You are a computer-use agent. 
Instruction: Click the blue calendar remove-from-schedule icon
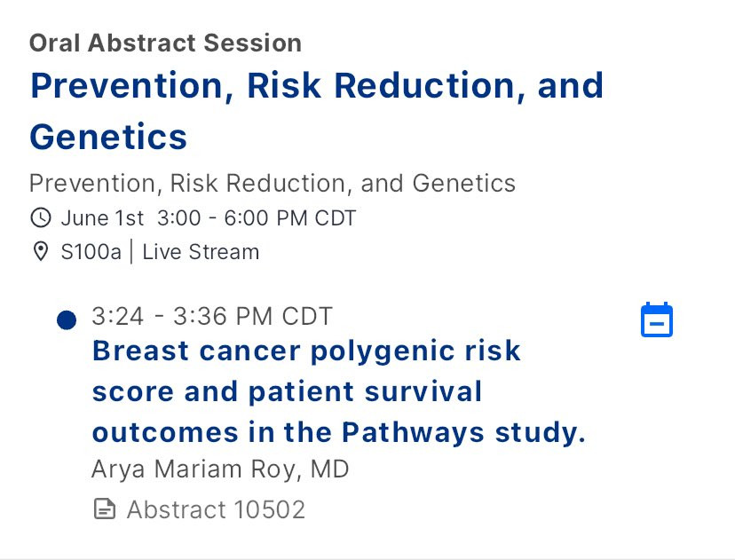657,319
